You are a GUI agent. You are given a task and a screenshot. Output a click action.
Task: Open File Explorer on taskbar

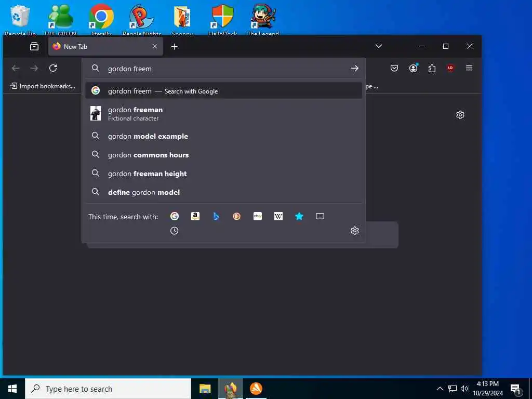205,389
